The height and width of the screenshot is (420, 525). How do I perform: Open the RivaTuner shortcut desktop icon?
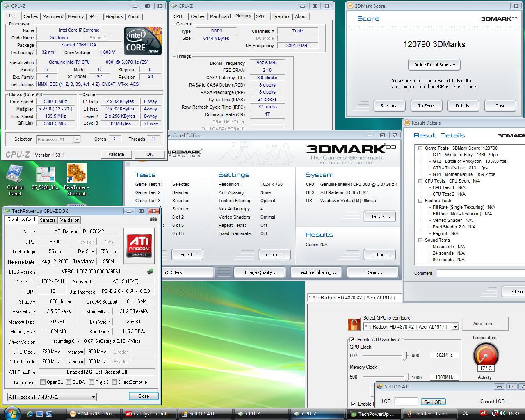point(77,180)
